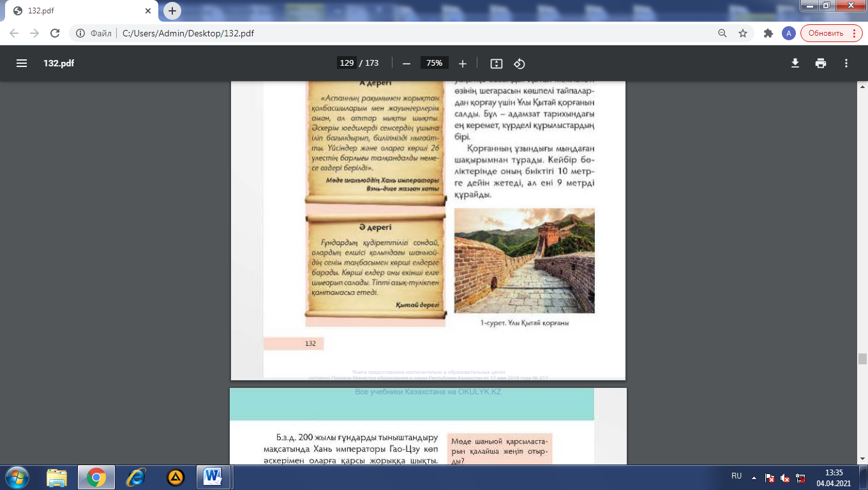The width and height of the screenshot is (868, 490).
Task: Edit the zoom level field showing 75%
Action: tap(434, 63)
